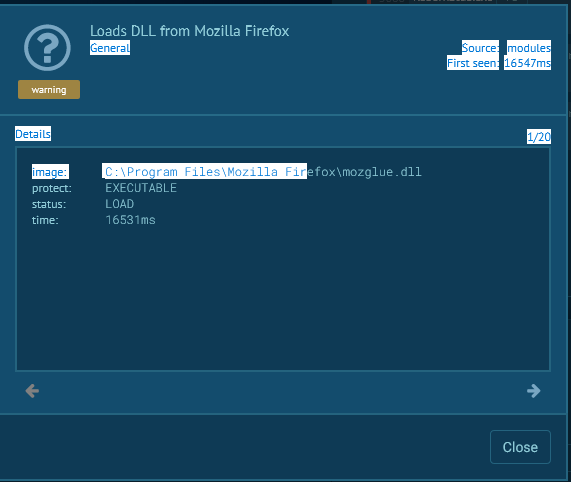Click the 1/20 page counter
The image size is (571, 482).
539,137
